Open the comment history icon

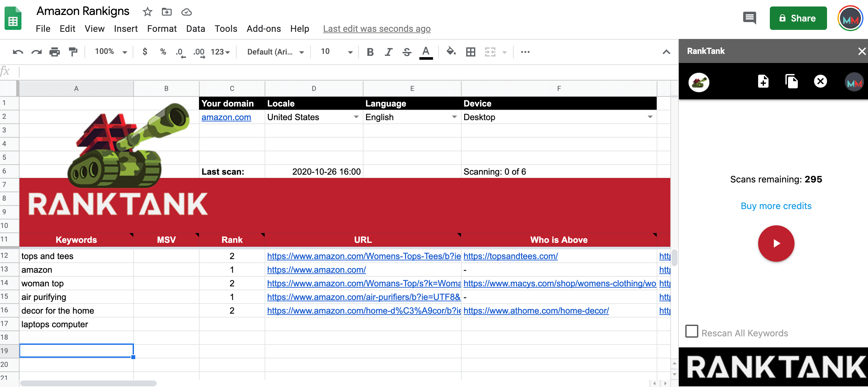[749, 18]
